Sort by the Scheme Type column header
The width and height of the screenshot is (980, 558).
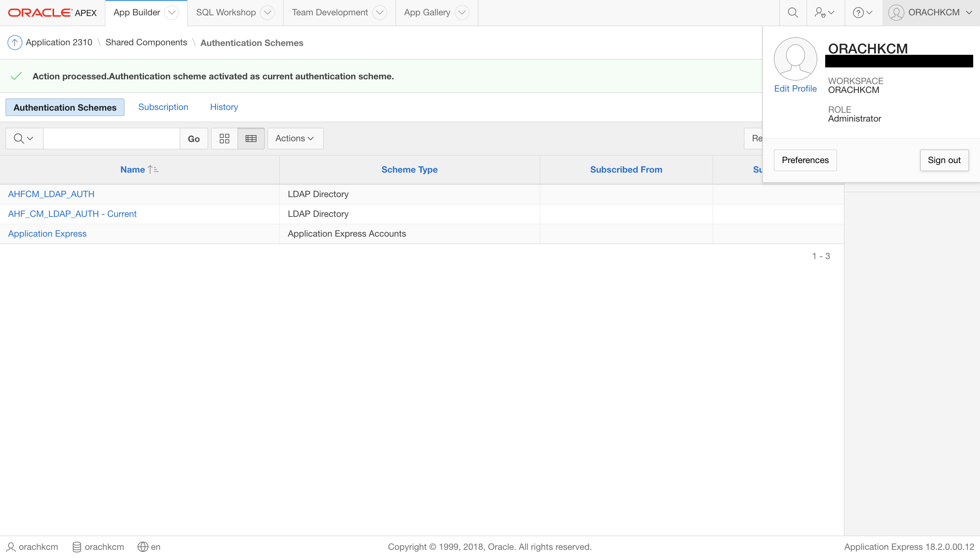[409, 170]
